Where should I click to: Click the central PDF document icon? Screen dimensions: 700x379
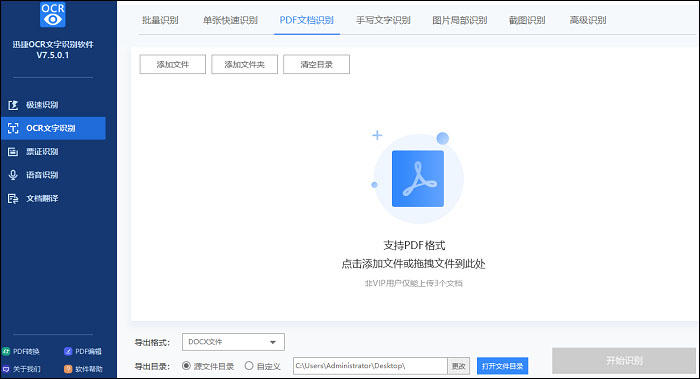pos(418,179)
